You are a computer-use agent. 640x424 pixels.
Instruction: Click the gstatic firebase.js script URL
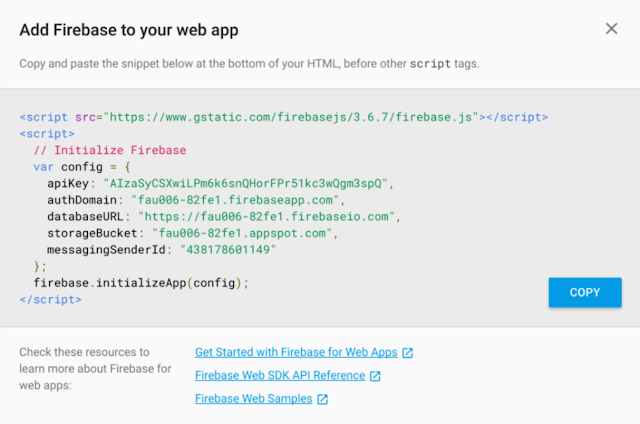click(x=291, y=117)
